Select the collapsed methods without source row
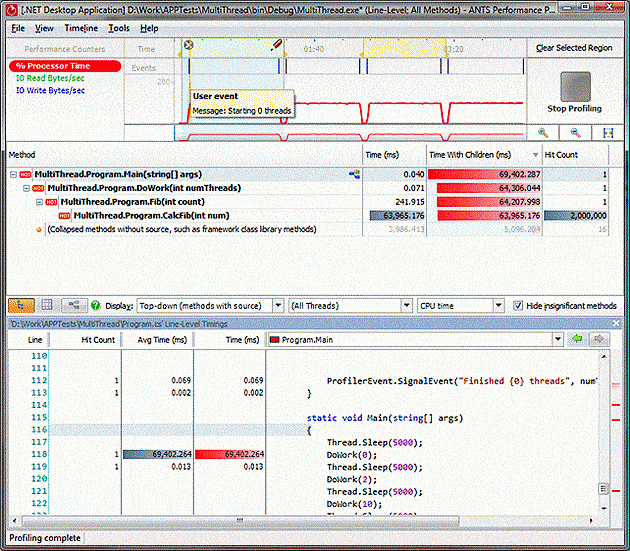Image resolution: width=630 pixels, height=551 pixels. tap(307, 229)
